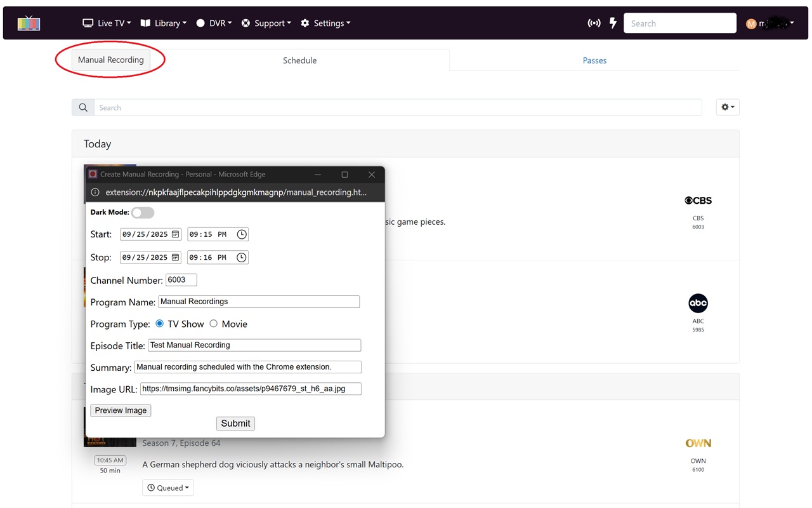Open the Live TV dropdown menu
Image resolution: width=812 pixels, height=508 pixels.
(x=107, y=23)
